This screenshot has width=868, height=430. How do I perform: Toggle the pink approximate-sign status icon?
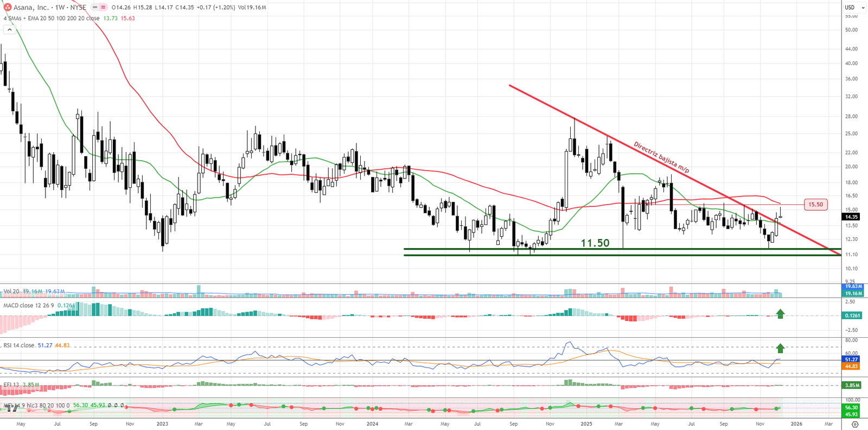coord(103,8)
